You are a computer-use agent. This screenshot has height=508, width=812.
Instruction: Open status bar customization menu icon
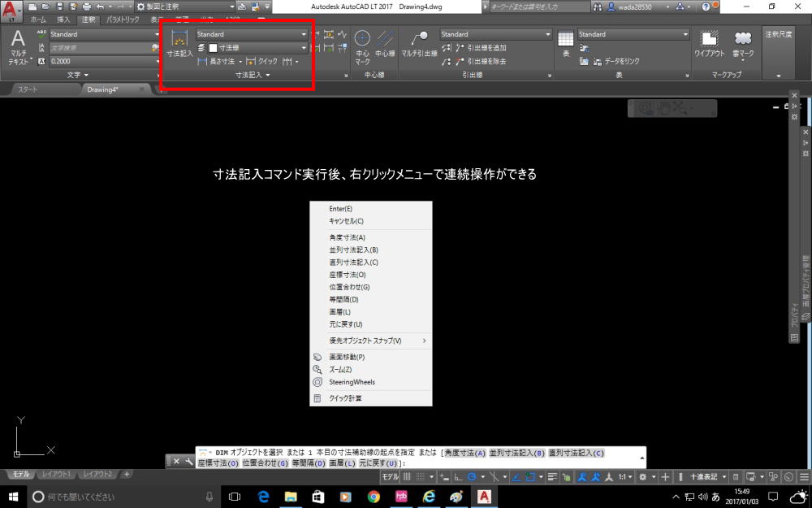804,477
